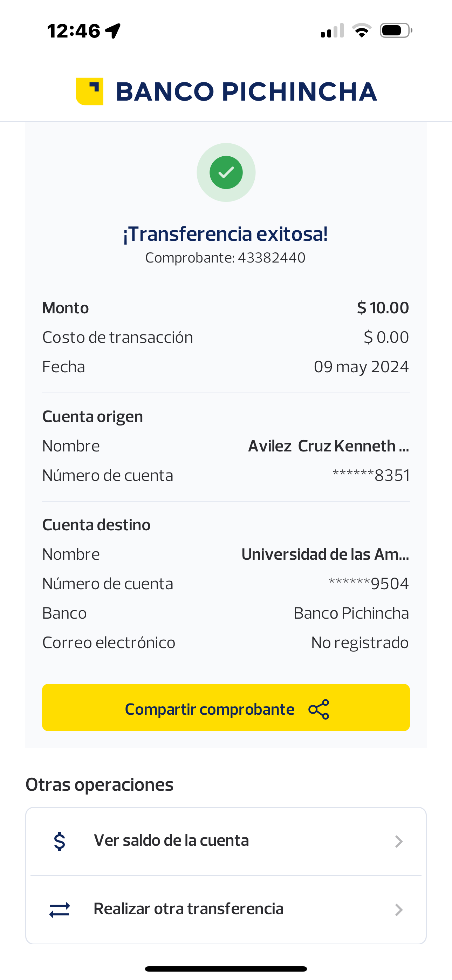This screenshot has height=980, width=452.
Task: Tap the truncated origin name Avilez Cruz Kenneth
Action: tap(328, 446)
